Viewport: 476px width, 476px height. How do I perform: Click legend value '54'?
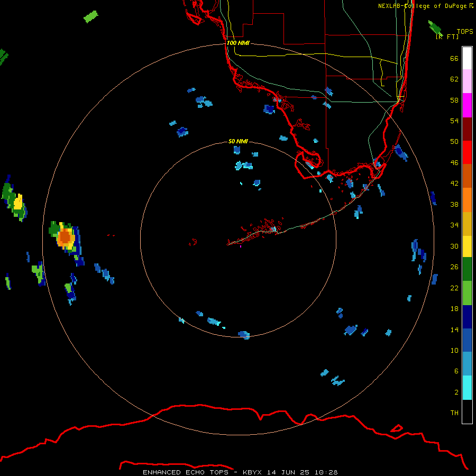pos(454,121)
